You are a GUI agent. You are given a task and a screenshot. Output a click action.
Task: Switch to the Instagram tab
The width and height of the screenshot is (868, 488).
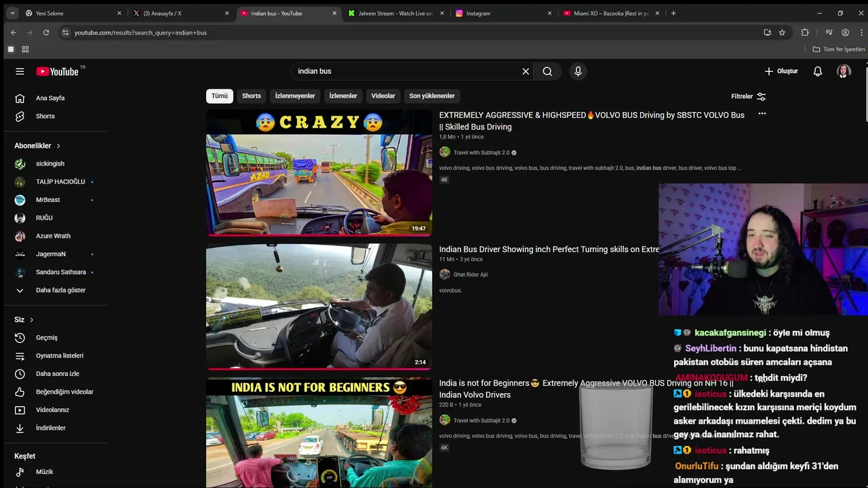[504, 13]
